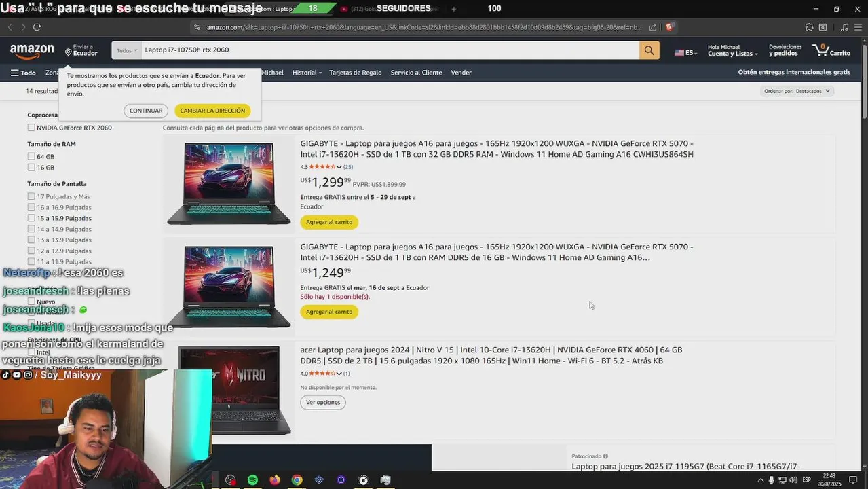Click the browser back arrow

[x=10, y=27]
